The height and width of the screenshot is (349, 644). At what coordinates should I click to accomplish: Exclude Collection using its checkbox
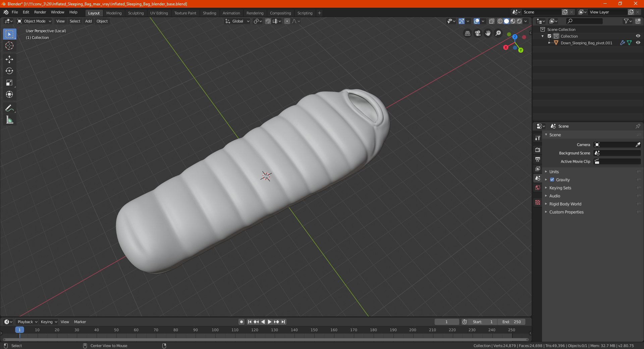coord(549,36)
